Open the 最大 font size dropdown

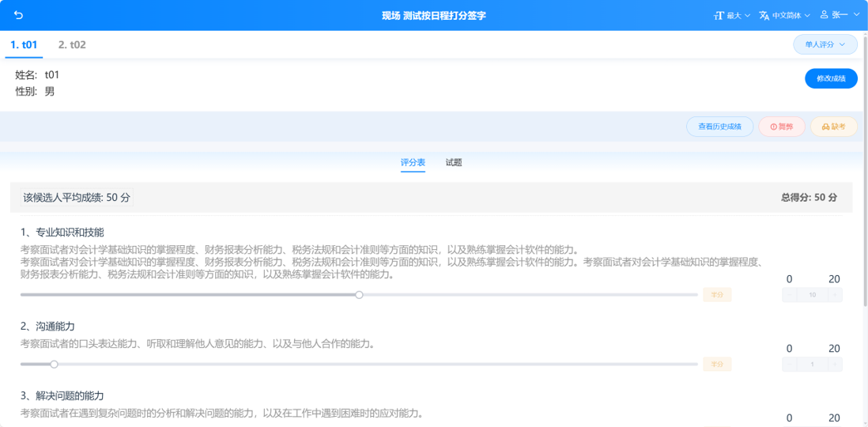click(732, 16)
